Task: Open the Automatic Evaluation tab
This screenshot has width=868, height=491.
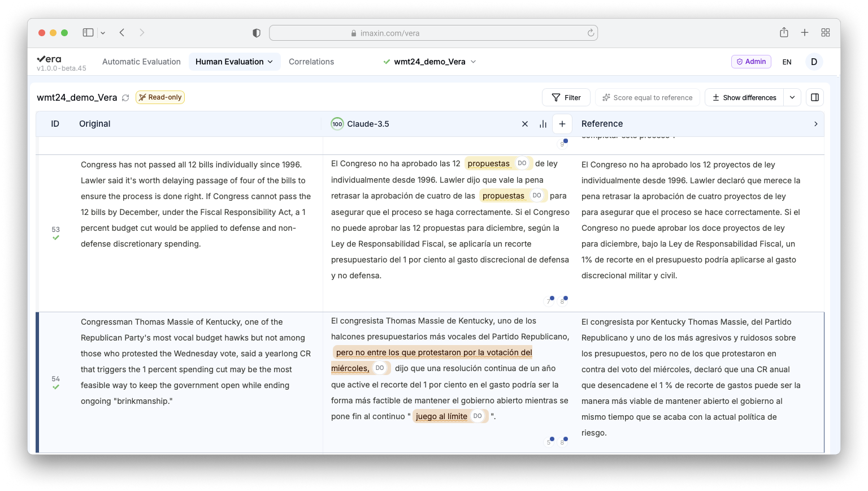Action: point(141,62)
